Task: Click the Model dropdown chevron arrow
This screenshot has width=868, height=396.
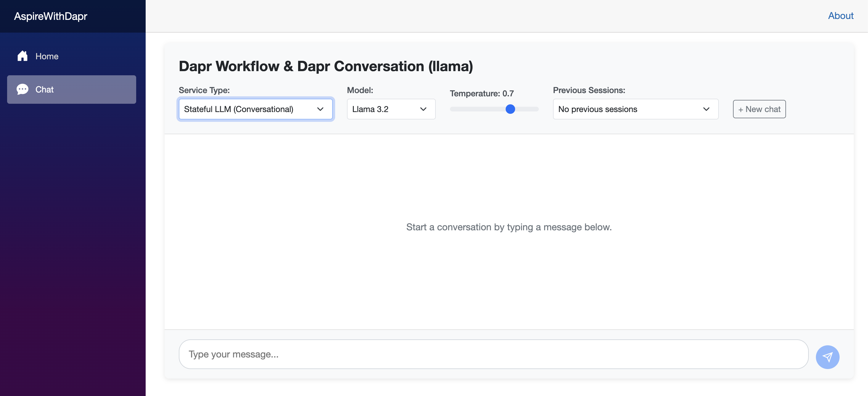Action: pos(423,109)
